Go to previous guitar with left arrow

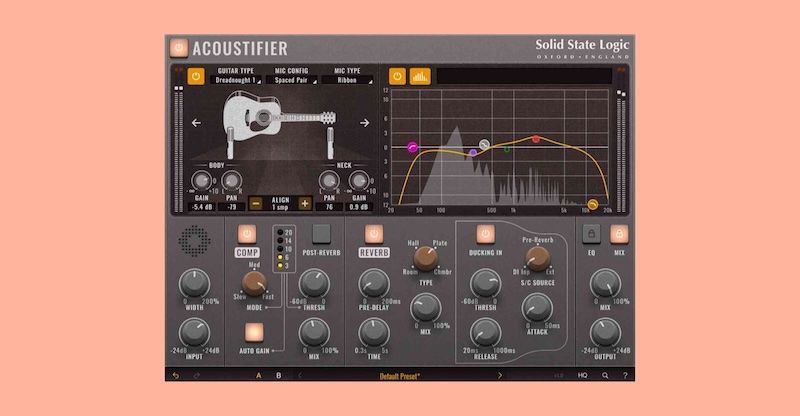196,123
